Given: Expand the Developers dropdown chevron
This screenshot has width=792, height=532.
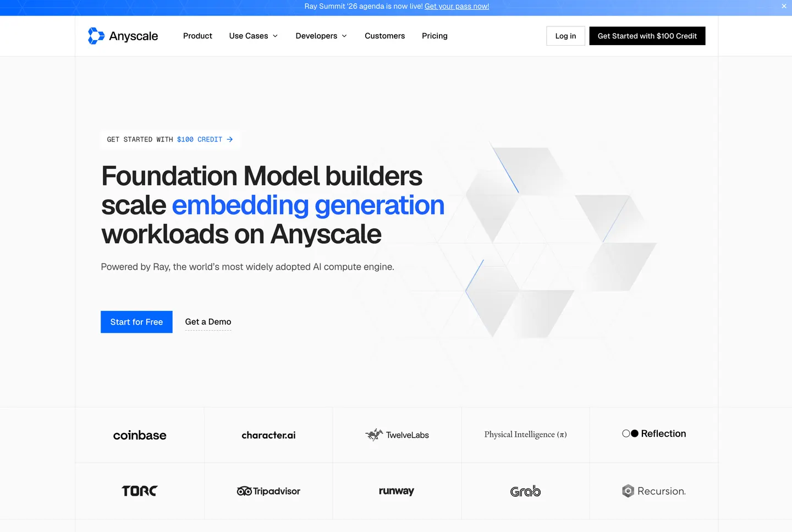Looking at the screenshot, I should (x=344, y=36).
